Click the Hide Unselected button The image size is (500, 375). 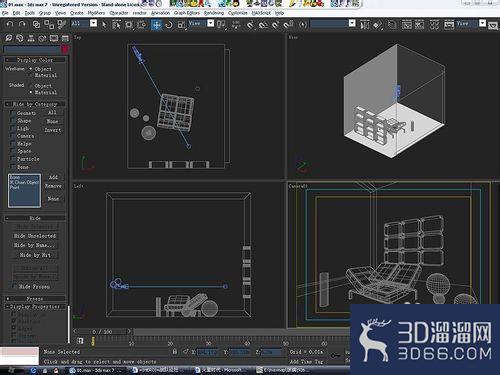tap(35, 236)
